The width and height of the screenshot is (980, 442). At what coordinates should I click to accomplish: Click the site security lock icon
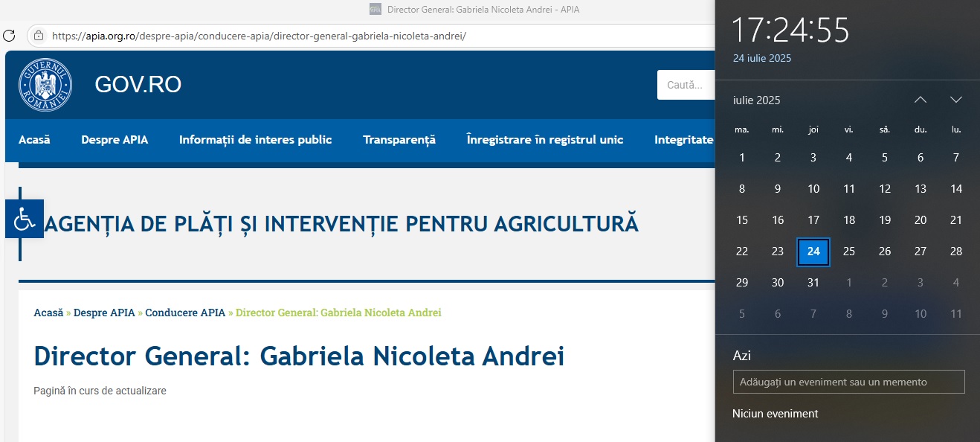point(39,35)
